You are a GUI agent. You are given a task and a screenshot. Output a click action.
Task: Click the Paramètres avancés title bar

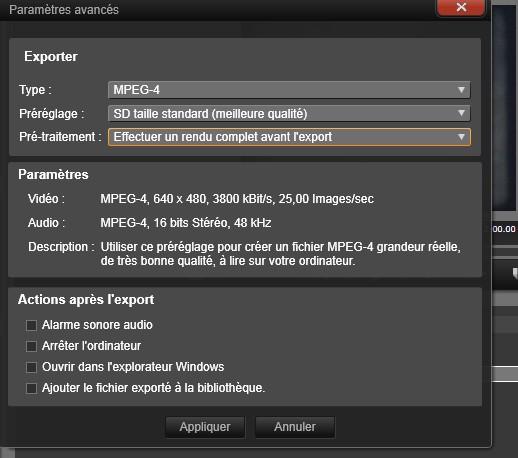click(x=217, y=10)
